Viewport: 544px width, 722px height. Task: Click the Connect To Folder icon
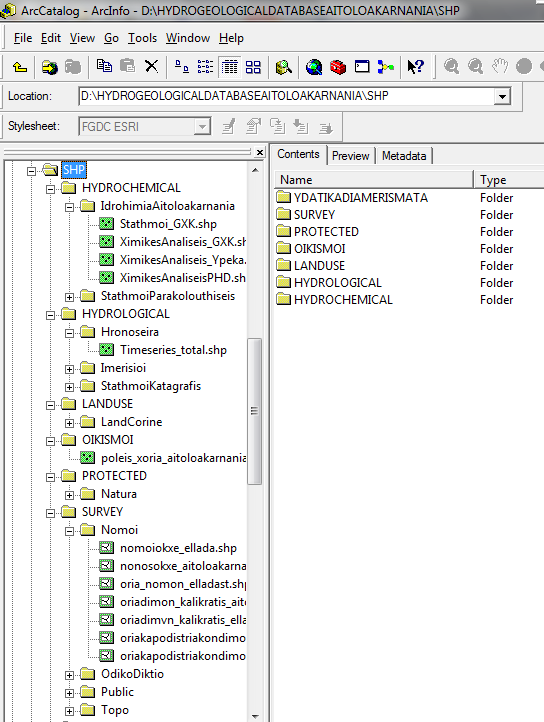tap(49, 67)
